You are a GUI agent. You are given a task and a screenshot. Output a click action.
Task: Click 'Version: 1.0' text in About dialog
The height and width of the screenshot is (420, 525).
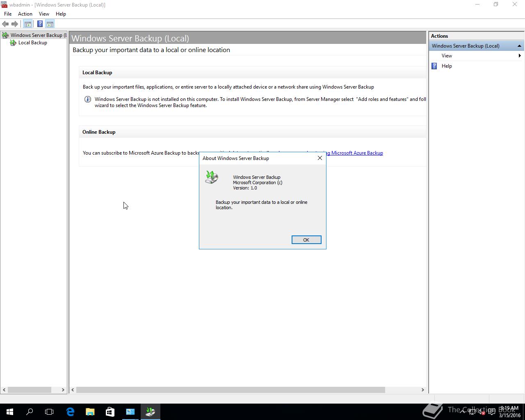click(245, 188)
